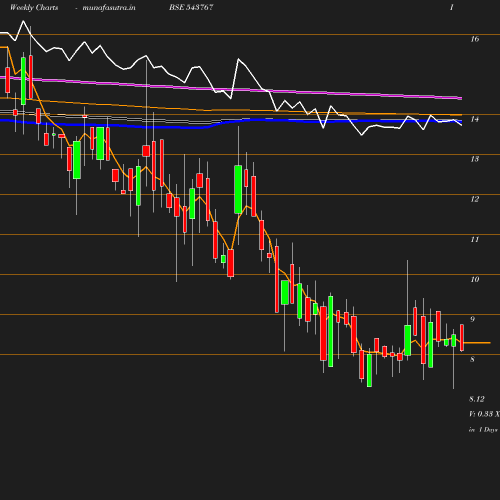Screen dimensions: 500x500
Task: Click the price axis label 12
Action: point(475,199)
